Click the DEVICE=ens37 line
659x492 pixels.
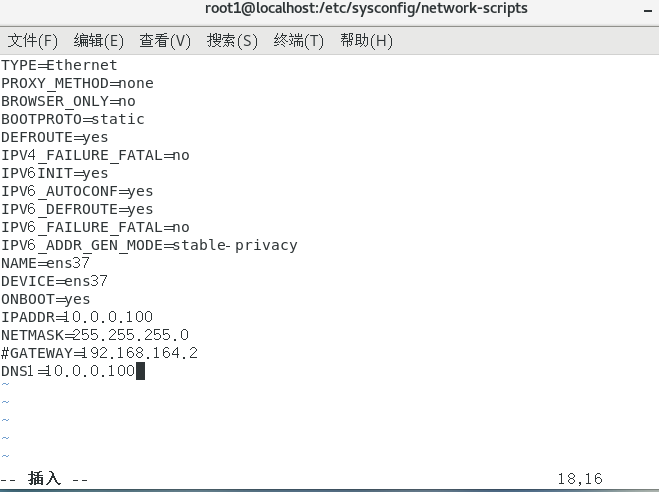point(55,281)
